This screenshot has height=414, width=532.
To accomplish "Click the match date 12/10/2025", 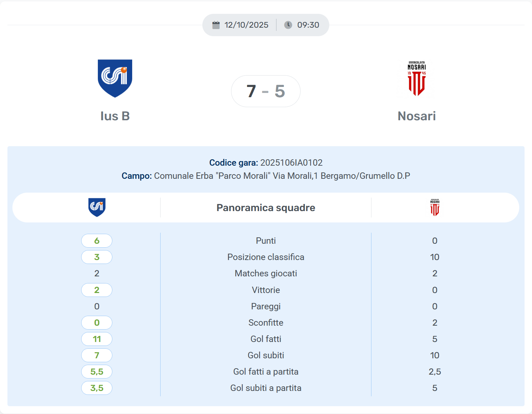I will (246, 25).
